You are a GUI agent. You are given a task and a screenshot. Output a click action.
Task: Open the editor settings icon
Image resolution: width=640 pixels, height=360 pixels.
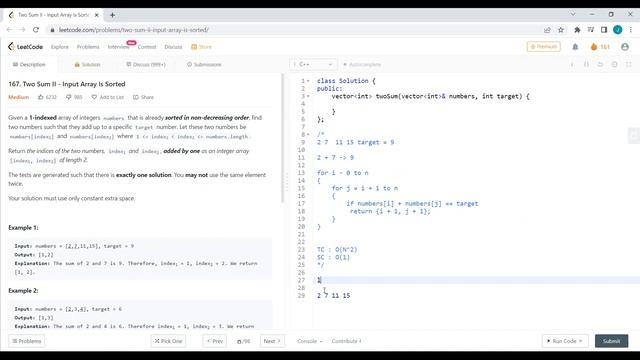coord(614,64)
